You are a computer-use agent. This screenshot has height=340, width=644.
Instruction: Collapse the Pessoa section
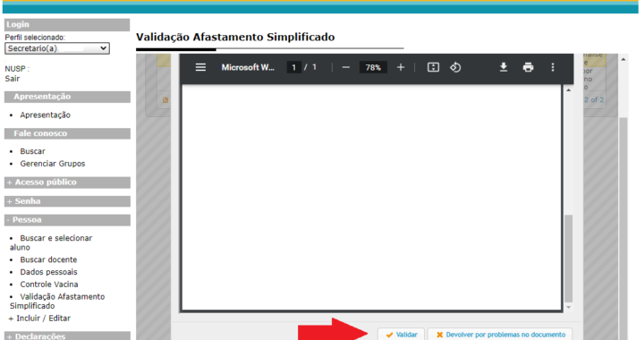[67, 220]
